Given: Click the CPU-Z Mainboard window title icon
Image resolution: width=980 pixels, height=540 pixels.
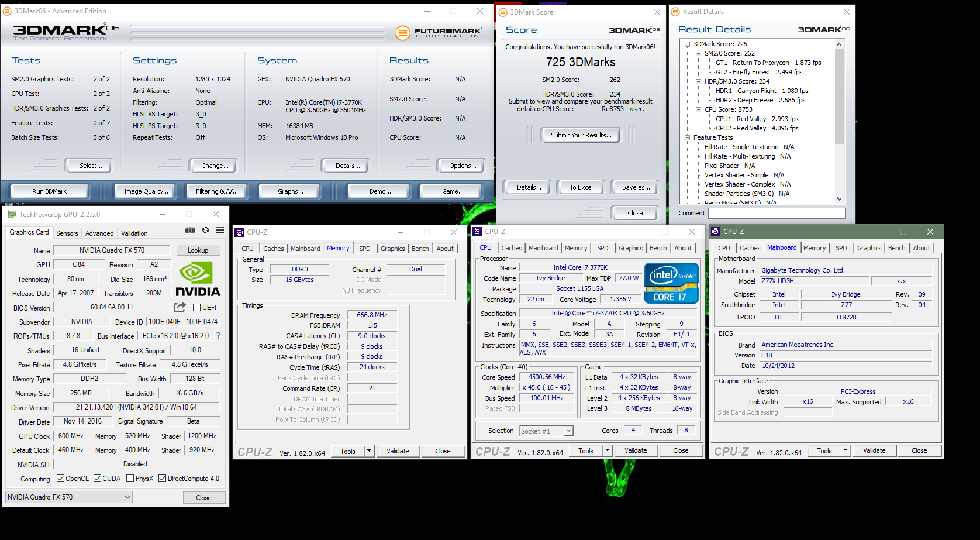Looking at the screenshot, I should [716, 232].
